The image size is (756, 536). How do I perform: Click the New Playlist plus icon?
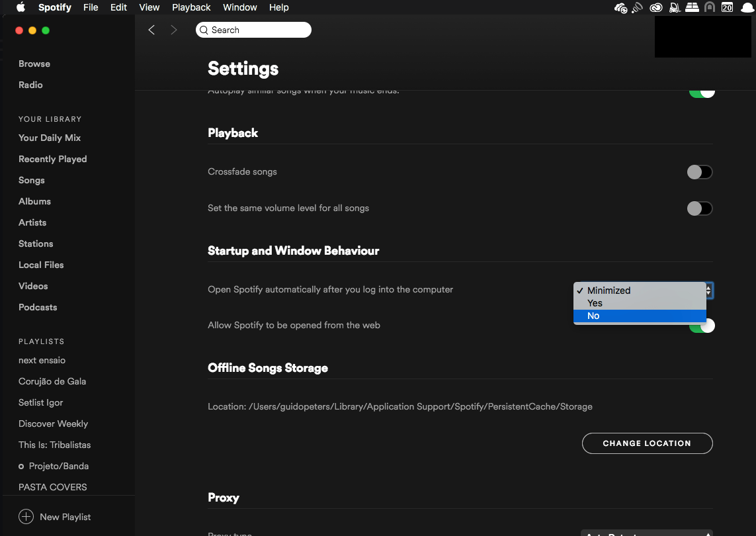click(x=25, y=517)
